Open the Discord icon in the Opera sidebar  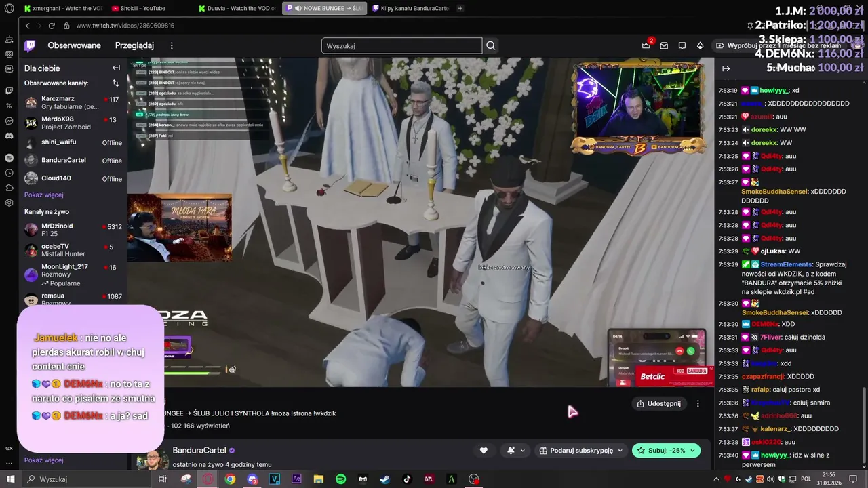(x=9, y=136)
